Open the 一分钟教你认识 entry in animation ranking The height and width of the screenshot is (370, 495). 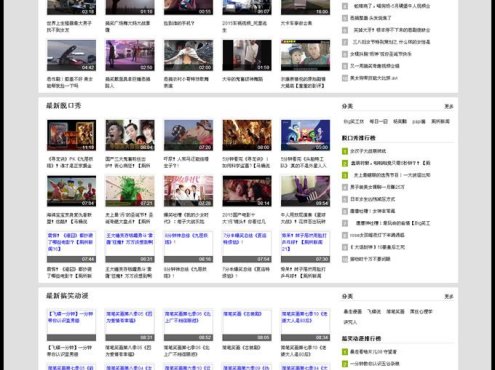coord(375,364)
